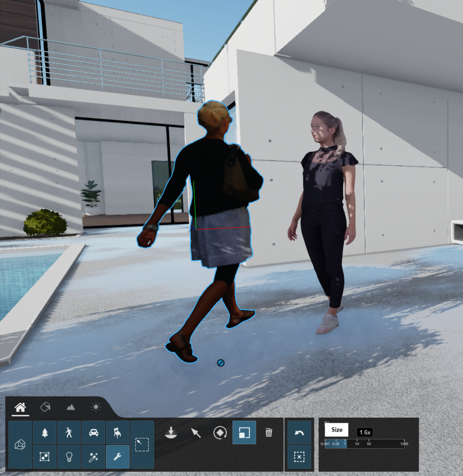Click the Undo arrow button
463x476 pixels.
click(299, 433)
